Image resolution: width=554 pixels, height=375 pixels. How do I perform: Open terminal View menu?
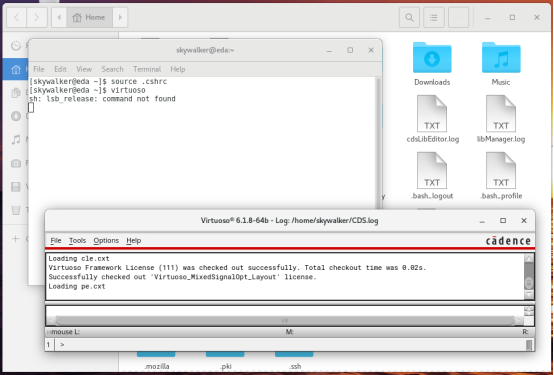tap(84, 69)
